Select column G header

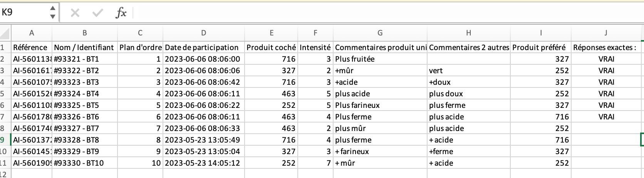click(x=380, y=33)
